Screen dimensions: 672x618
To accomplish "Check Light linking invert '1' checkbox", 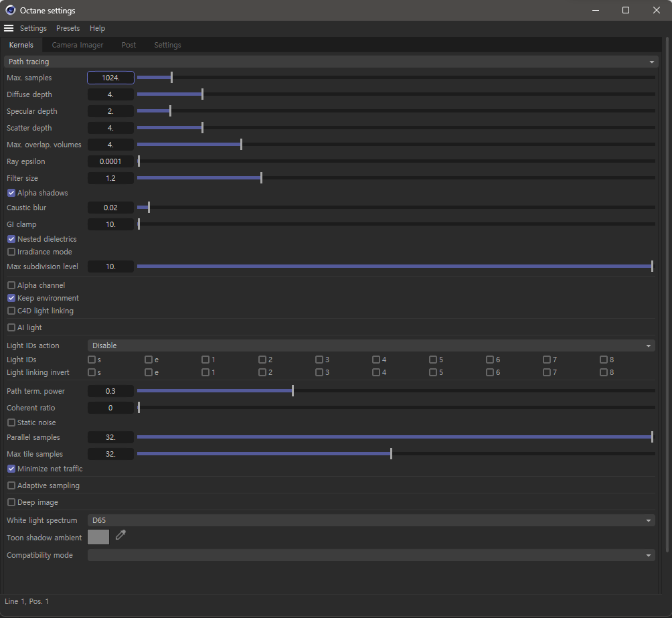I will click(205, 372).
